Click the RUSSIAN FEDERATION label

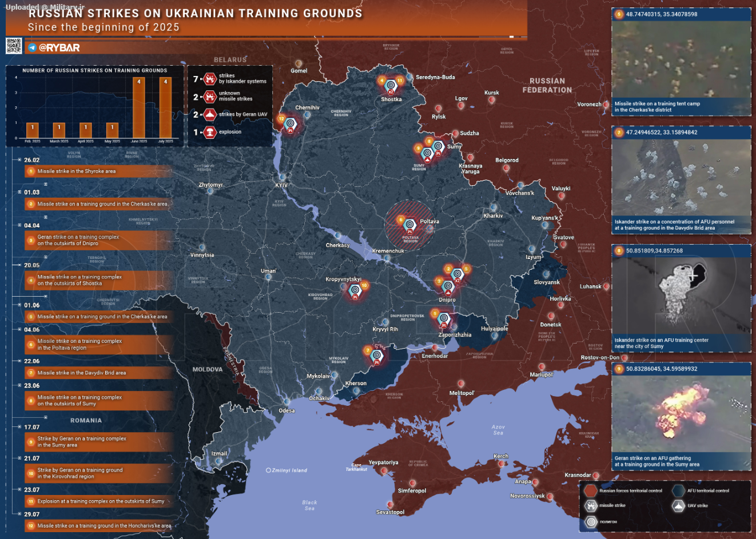click(547, 85)
